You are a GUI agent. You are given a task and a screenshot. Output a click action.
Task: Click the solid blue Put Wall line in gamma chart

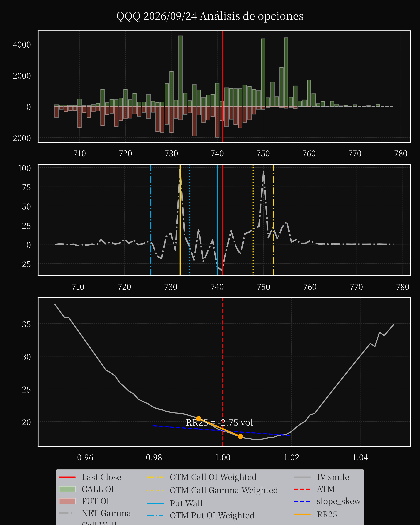[217, 220]
